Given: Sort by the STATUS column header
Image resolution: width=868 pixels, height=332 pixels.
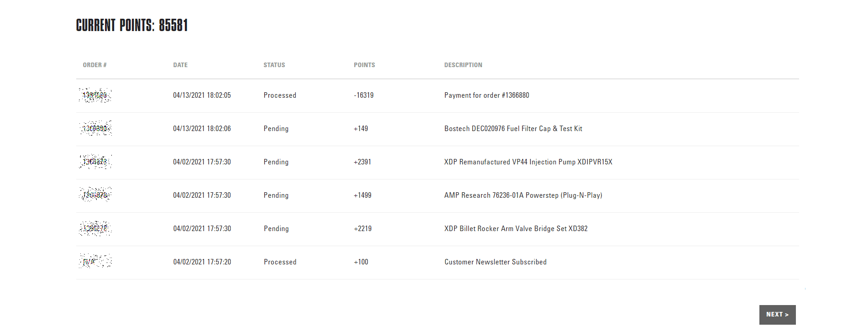Looking at the screenshot, I should (x=274, y=65).
